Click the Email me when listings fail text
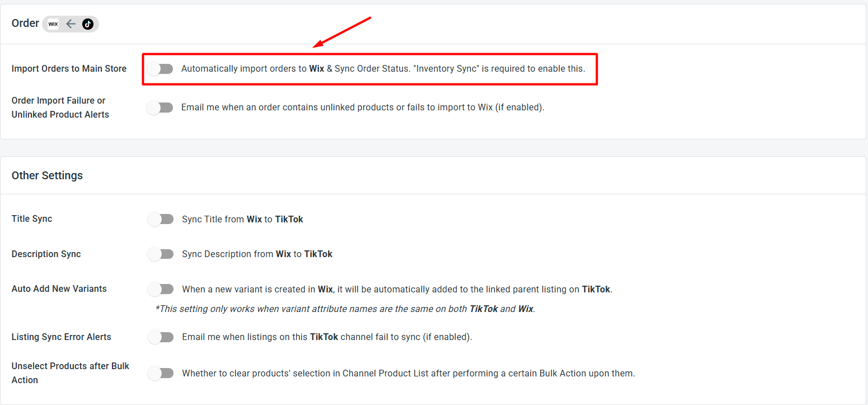Viewport: 868px width, 405px height. 327,337
